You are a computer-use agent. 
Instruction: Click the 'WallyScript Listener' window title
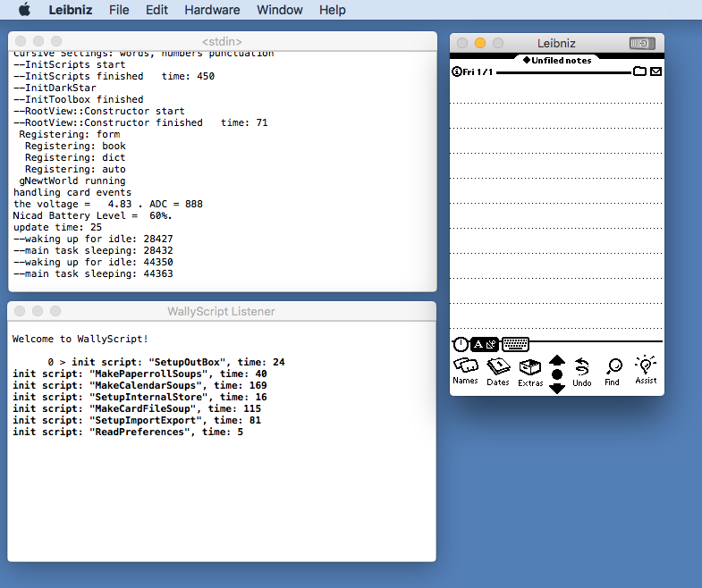click(x=221, y=312)
